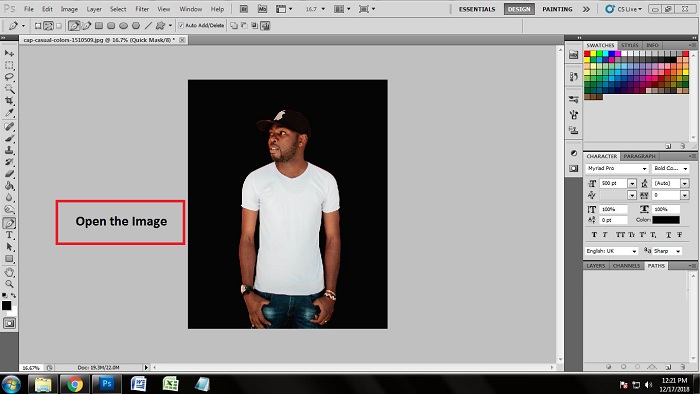Select the Paint Bucket tool
700x394 pixels.
(x=9, y=186)
